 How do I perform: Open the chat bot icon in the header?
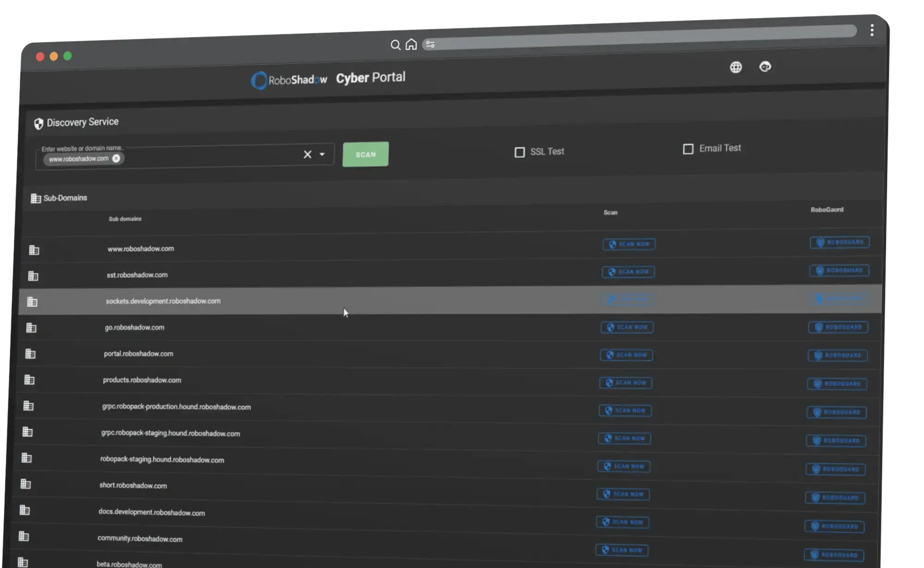[766, 67]
